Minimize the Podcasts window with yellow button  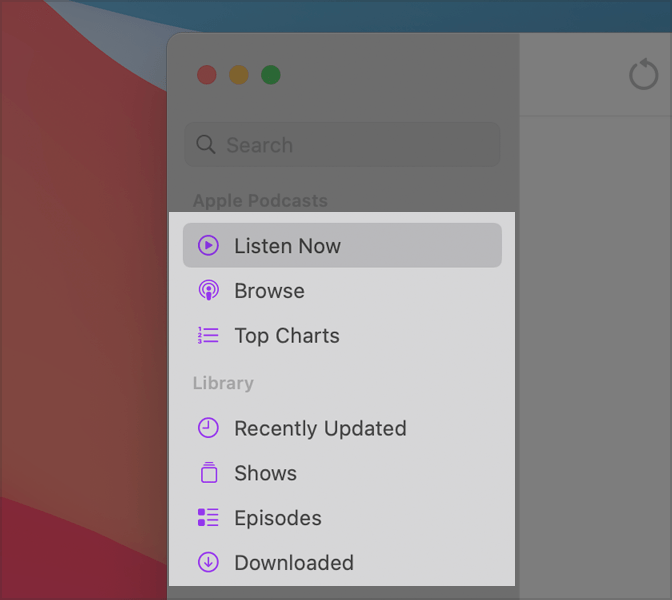(239, 75)
